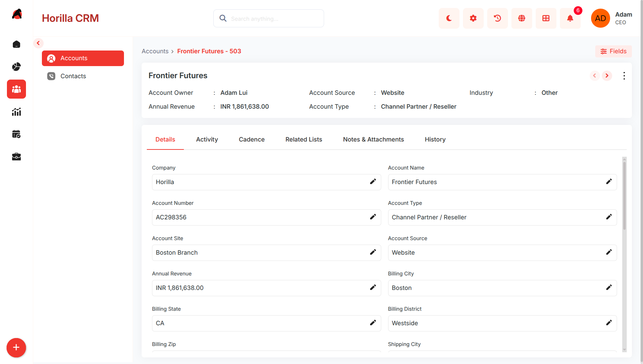
Task: Edit the Billing State pencil icon
Action: 373,323
